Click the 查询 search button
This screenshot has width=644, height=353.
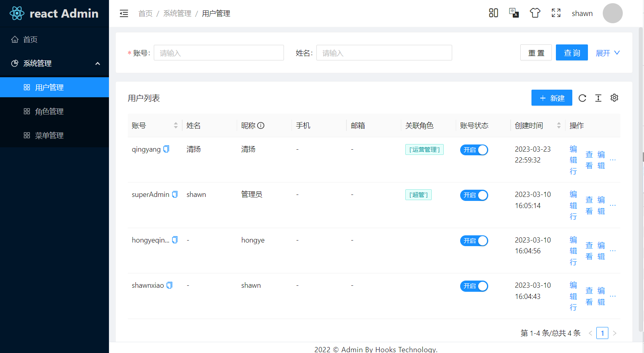pos(572,52)
